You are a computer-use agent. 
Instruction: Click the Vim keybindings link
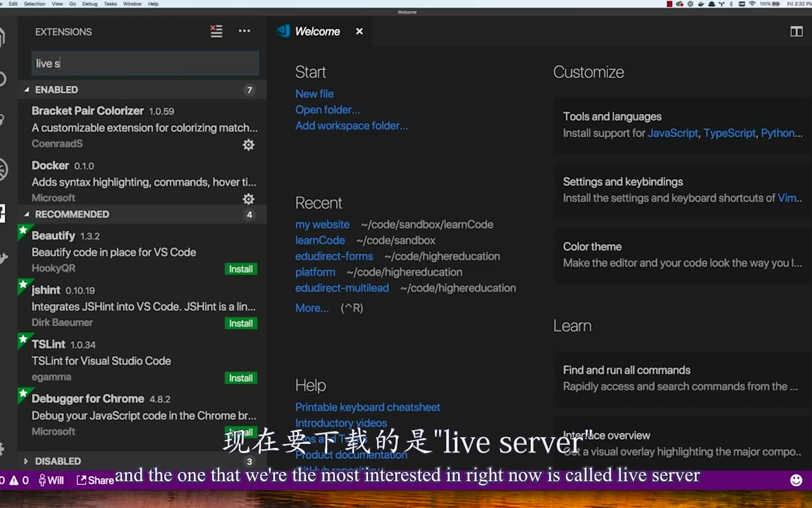787,198
